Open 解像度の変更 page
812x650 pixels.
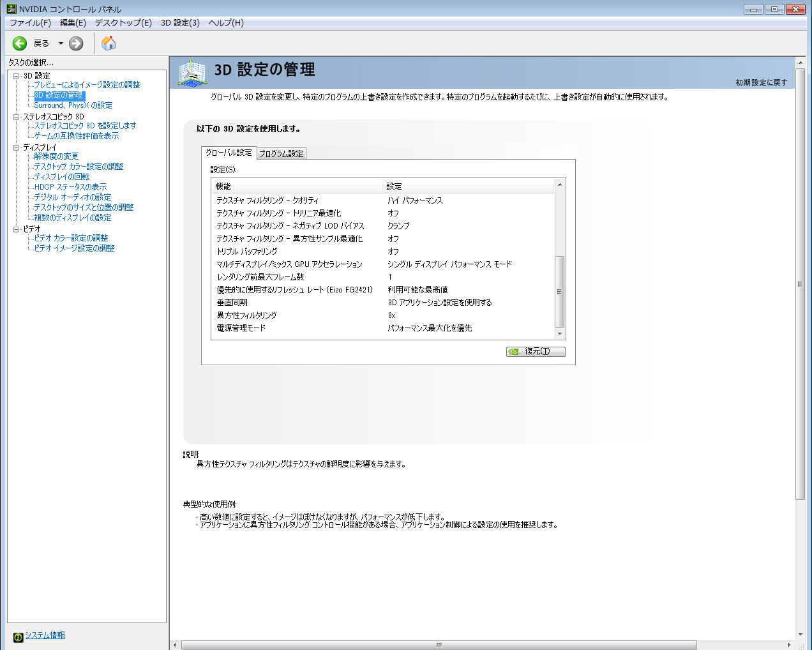click(56, 156)
